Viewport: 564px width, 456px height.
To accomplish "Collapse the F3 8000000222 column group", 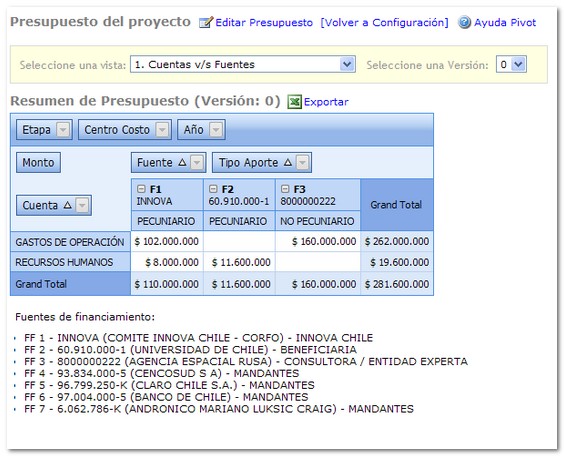I will click(285, 189).
